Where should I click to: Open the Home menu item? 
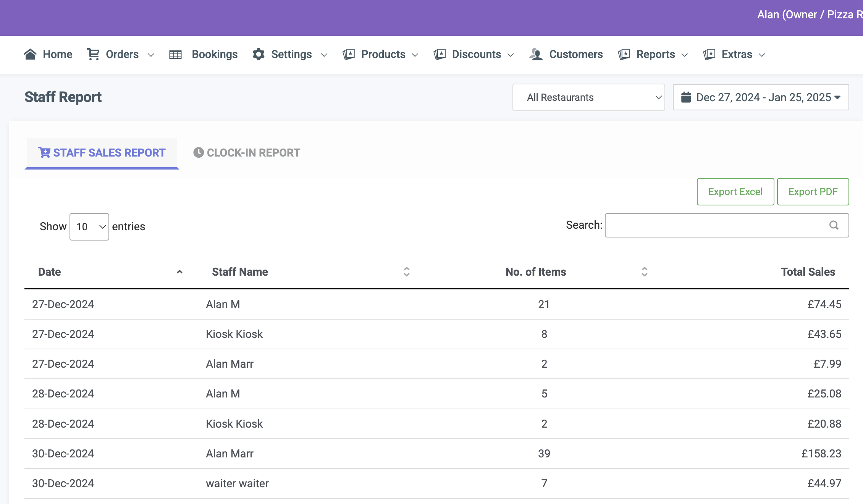(x=48, y=54)
